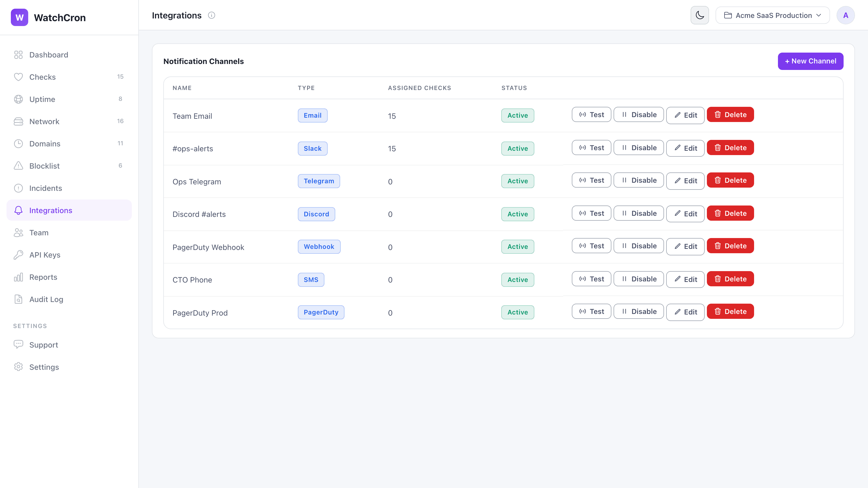Click the info icon next to Integrations title
Viewport: 868px width, 488px height.
[212, 15]
